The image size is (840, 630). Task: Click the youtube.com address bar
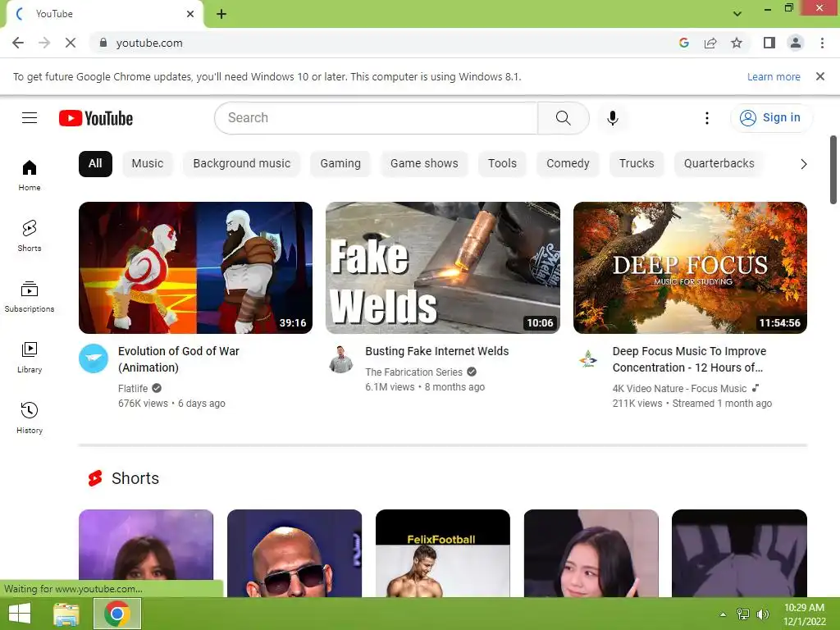coord(375,43)
